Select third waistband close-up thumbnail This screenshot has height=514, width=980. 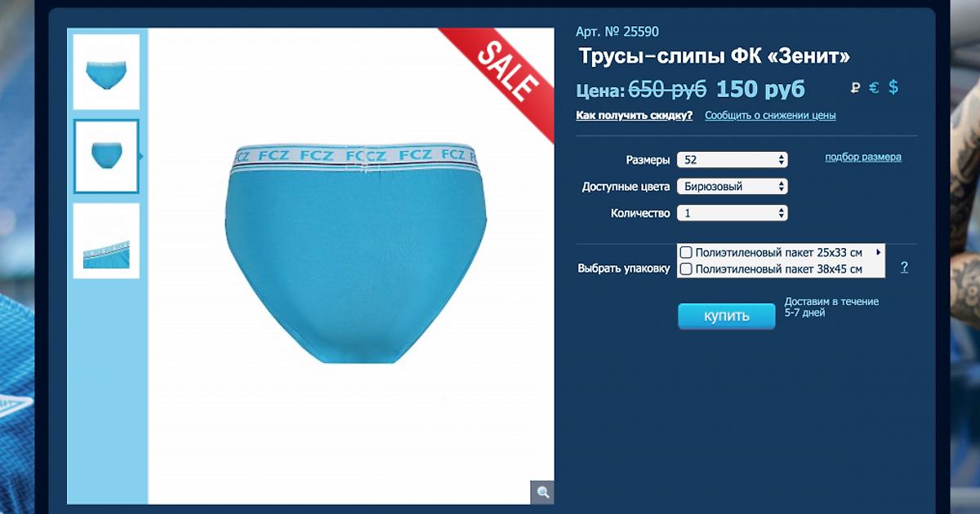pyautogui.click(x=106, y=241)
